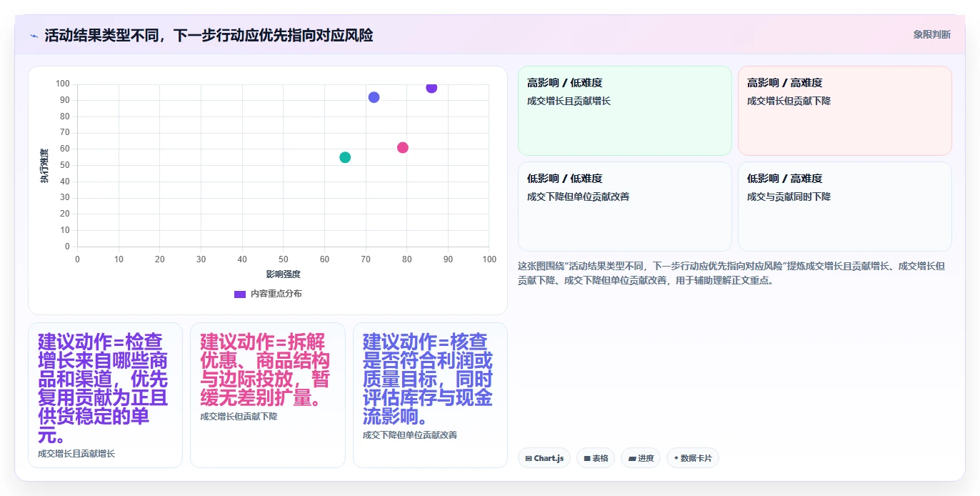This screenshot has width=980, height=496.
Task: Open the 高影响 / 高难度 quadrant card
Action: click(845, 111)
